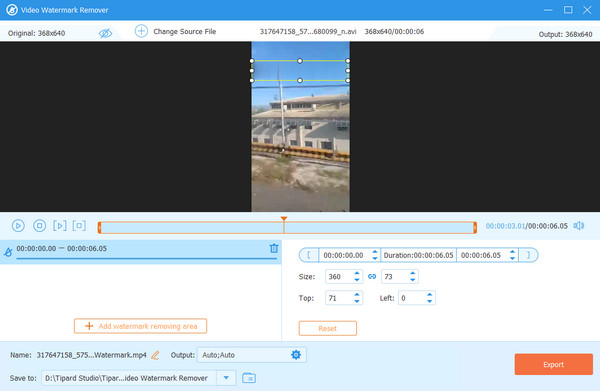The height and width of the screenshot is (391, 600).
Task: Decrease the height size value
Action: pyautogui.click(x=412, y=280)
